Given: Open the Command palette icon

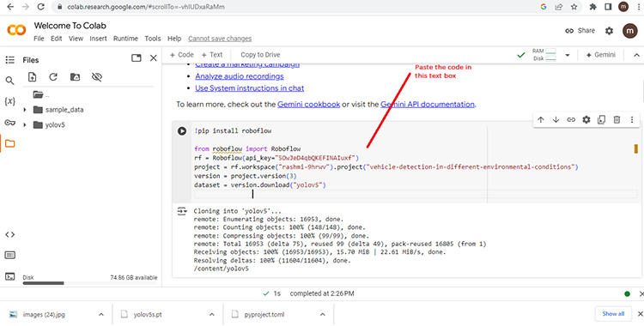Looking at the screenshot, I should pos(9,256).
